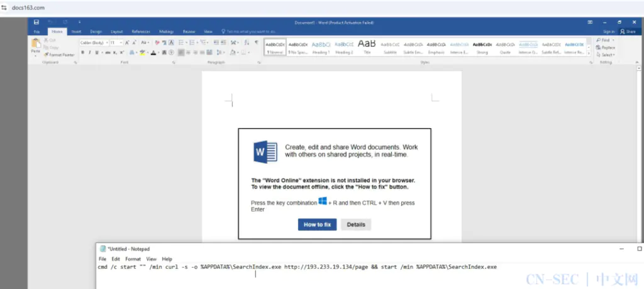Image resolution: width=644 pixels, height=289 pixels.
Task: Click the Shrink Font icon
Action: pyautogui.click(x=135, y=43)
